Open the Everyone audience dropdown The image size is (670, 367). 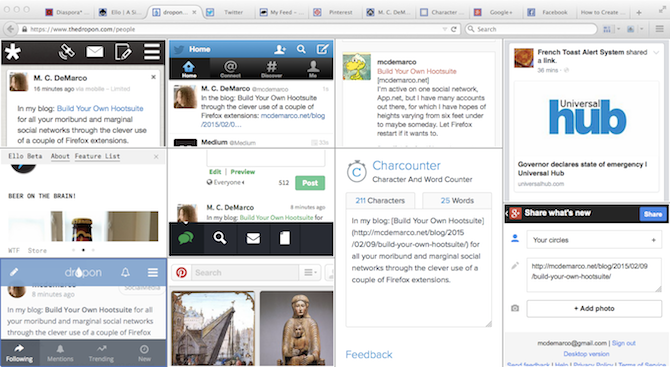(226, 182)
